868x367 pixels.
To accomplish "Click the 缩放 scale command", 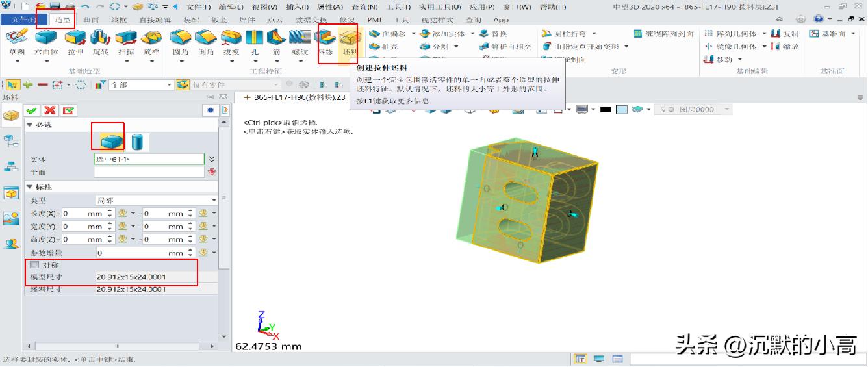I will [x=784, y=47].
